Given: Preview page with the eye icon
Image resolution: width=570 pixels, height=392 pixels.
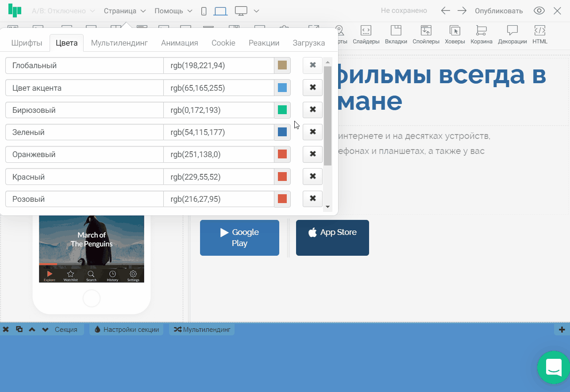Looking at the screenshot, I should pyautogui.click(x=539, y=11).
